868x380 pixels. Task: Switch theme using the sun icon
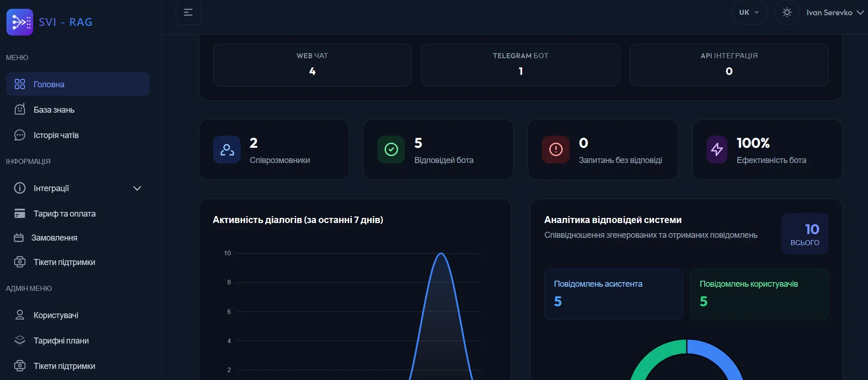(787, 12)
